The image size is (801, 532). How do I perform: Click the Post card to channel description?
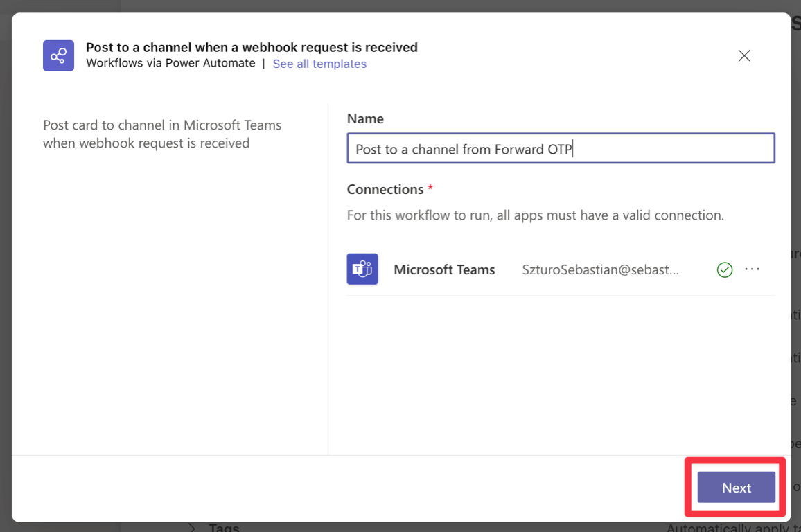click(162, 134)
